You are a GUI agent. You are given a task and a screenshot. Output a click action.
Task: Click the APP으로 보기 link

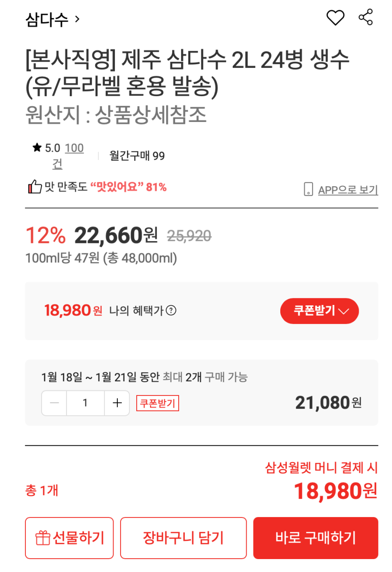click(348, 190)
